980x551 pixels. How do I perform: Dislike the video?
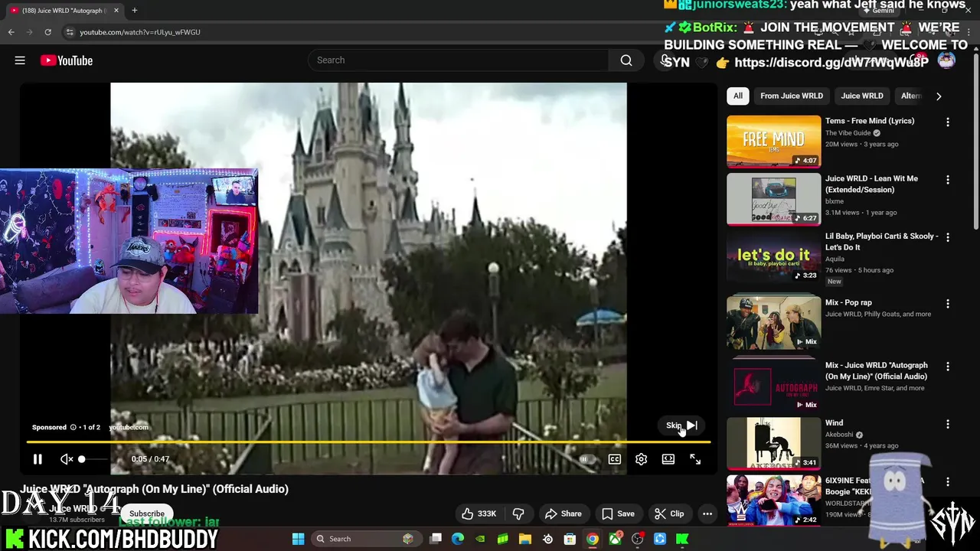click(x=518, y=514)
